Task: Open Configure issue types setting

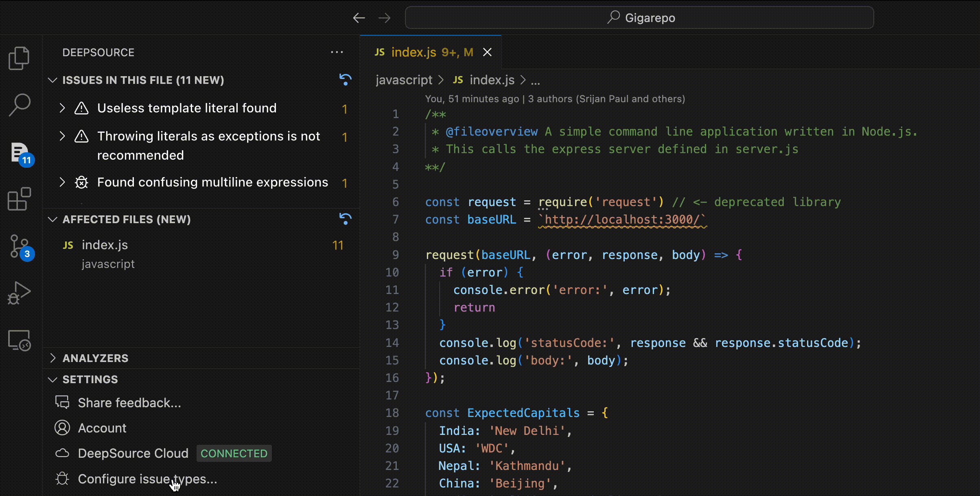Action: pyautogui.click(x=147, y=479)
